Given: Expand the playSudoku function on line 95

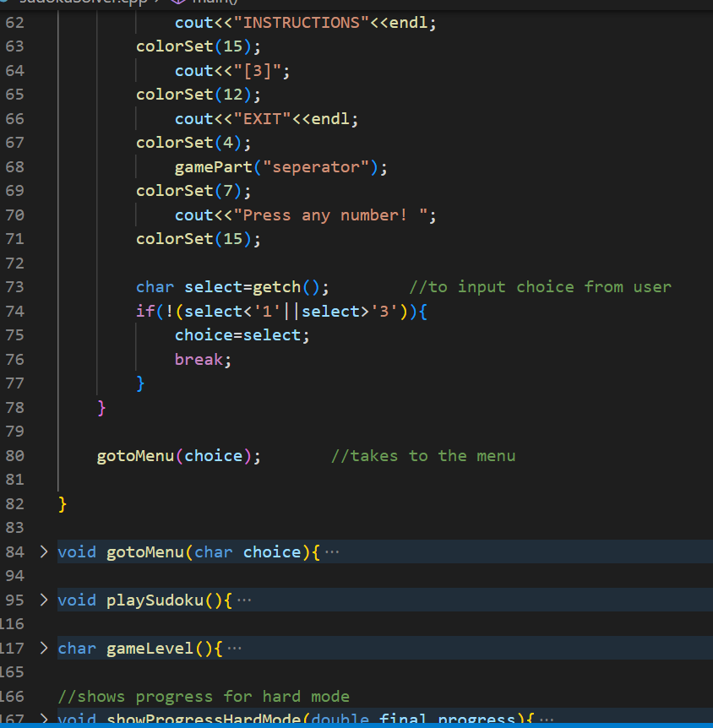Looking at the screenshot, I should tap(42, 600).
